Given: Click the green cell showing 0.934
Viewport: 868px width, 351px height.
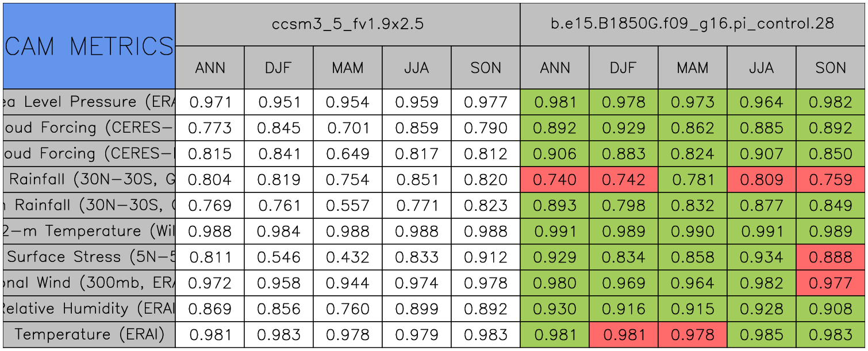Looking at the screenshot, I should click(x=762, y=257).
